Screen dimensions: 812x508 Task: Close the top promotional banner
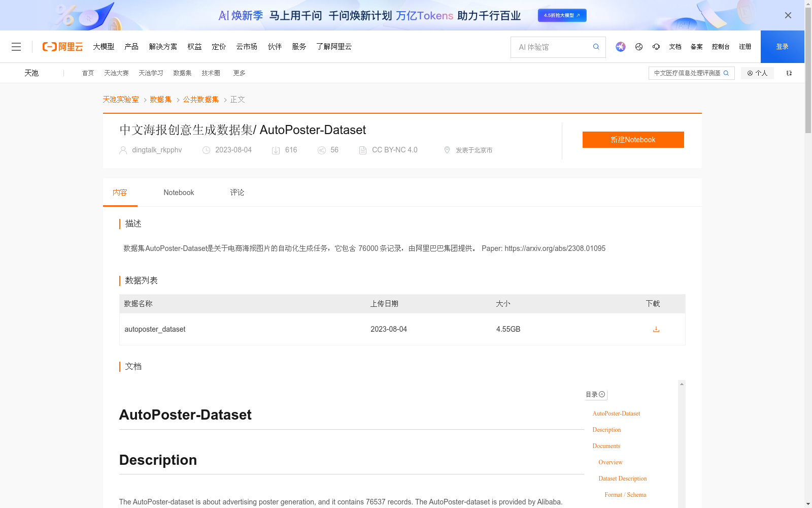pos(788,15)
